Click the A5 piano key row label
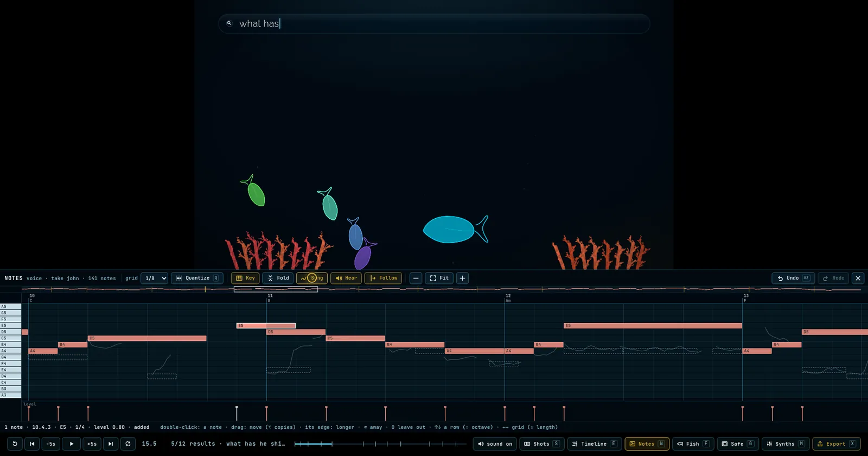Image resolution: width=868 pixels, height=456 pixels. pos(10,307)
